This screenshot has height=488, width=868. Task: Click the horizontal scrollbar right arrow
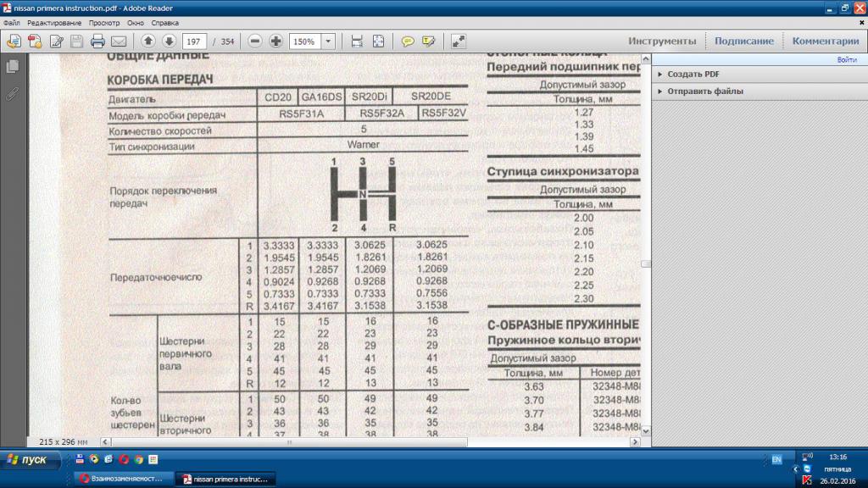[635, 441]
